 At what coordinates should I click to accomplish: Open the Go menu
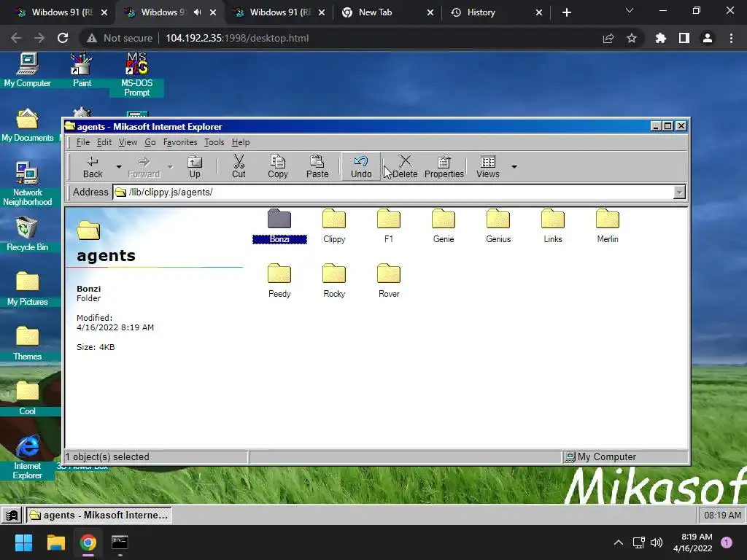point(150,142)
